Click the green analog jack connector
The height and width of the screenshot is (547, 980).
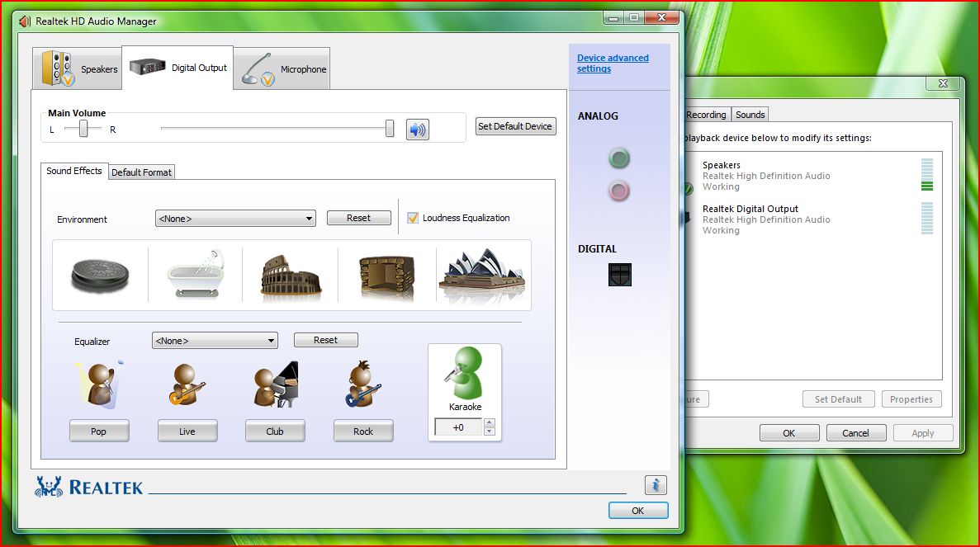click(x=618, y=158)
